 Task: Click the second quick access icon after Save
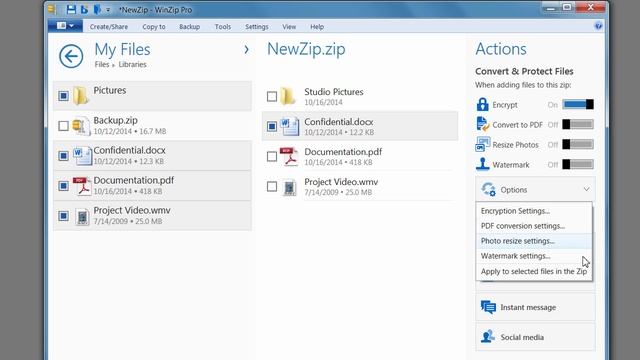pyautogui.click(x=84, y=9)
